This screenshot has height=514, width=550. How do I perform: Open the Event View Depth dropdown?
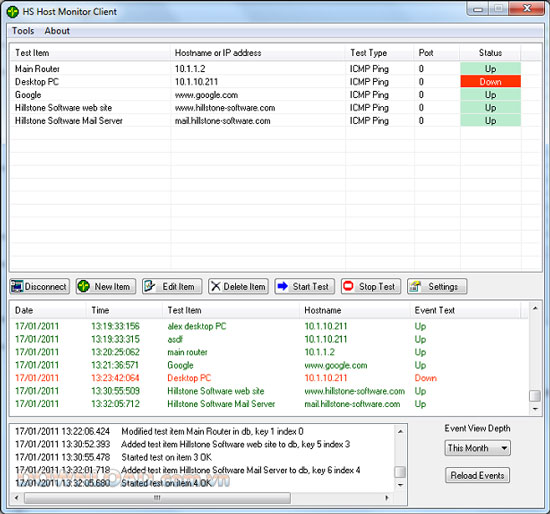[477, 448]
